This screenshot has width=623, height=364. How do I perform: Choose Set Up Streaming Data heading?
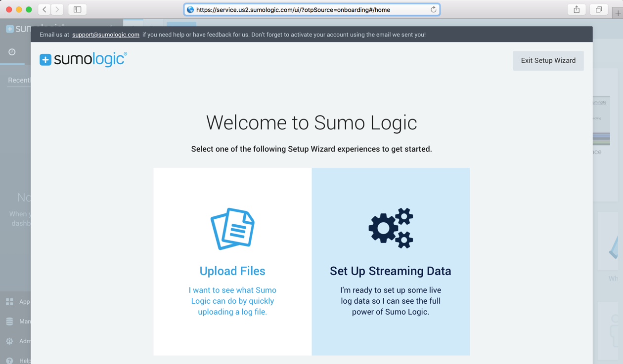[391, 271]
